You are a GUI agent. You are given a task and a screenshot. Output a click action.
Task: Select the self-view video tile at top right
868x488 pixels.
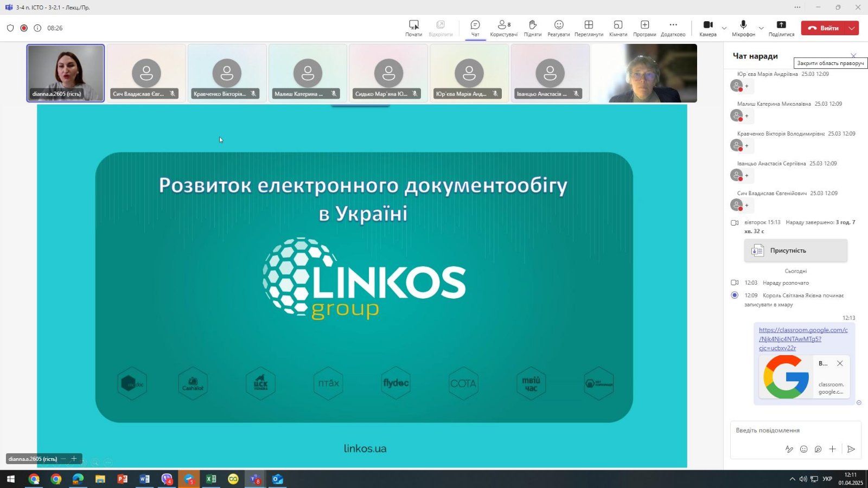click(643, 73)
